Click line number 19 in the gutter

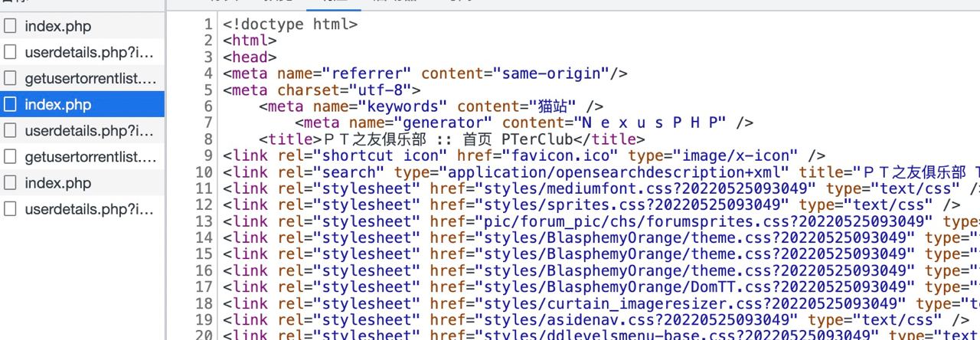204,319
